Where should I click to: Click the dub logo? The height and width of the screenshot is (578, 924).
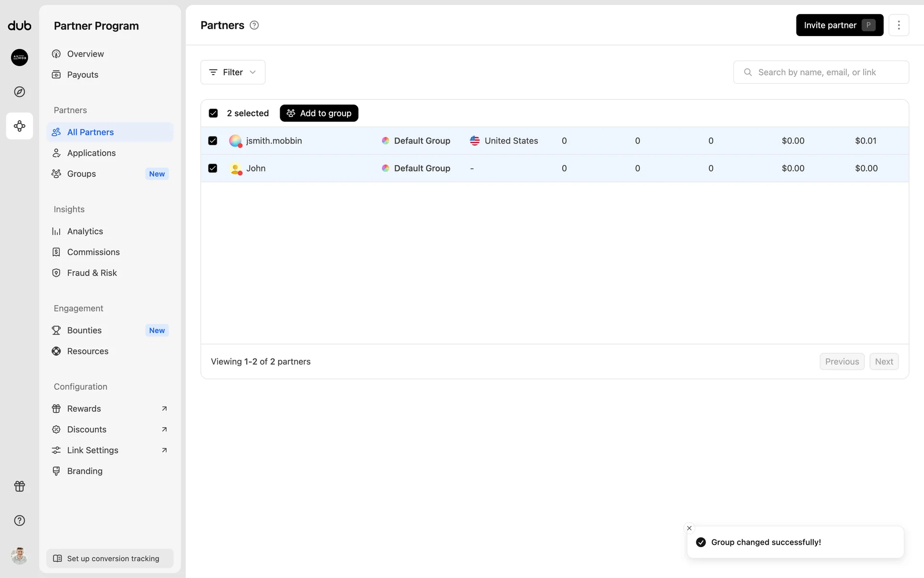(x=19, y=26)
